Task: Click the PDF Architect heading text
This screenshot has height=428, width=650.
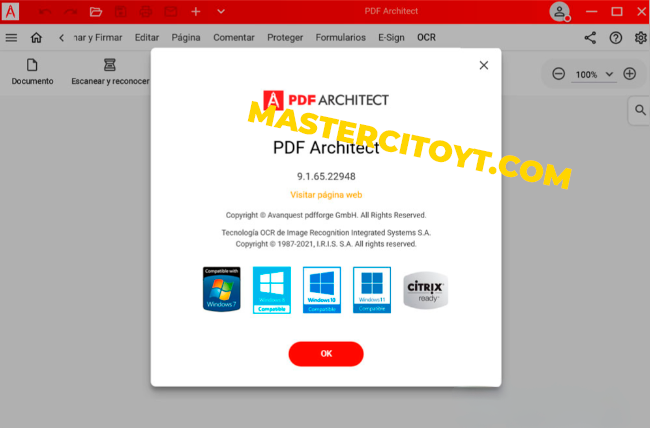Action: click(326, 148)
